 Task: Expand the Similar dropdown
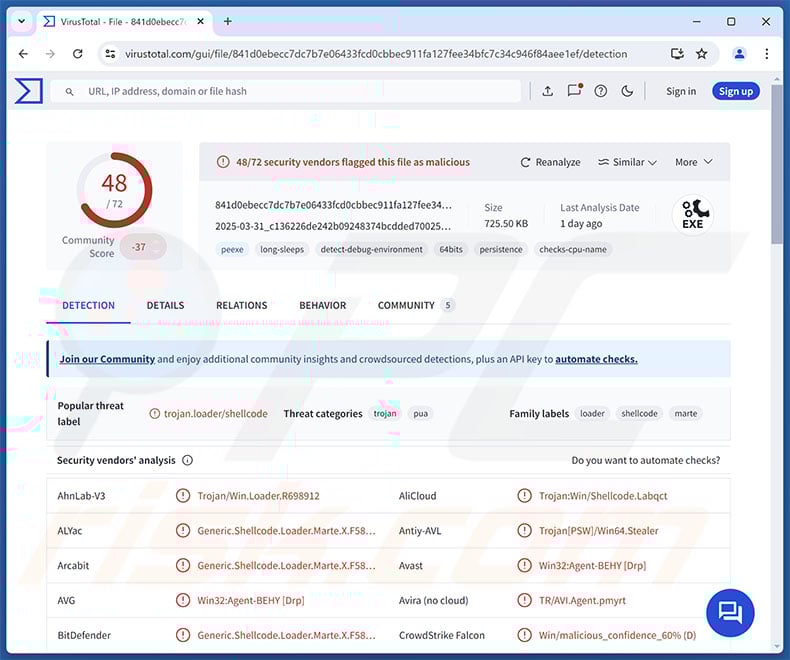pyautogui.click(x=627, y=162)
